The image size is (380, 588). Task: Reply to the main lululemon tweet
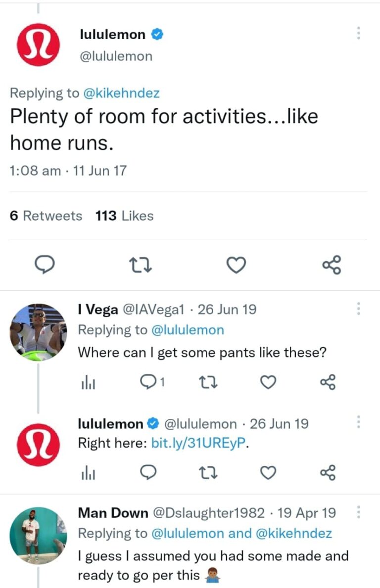pos(47,266)
